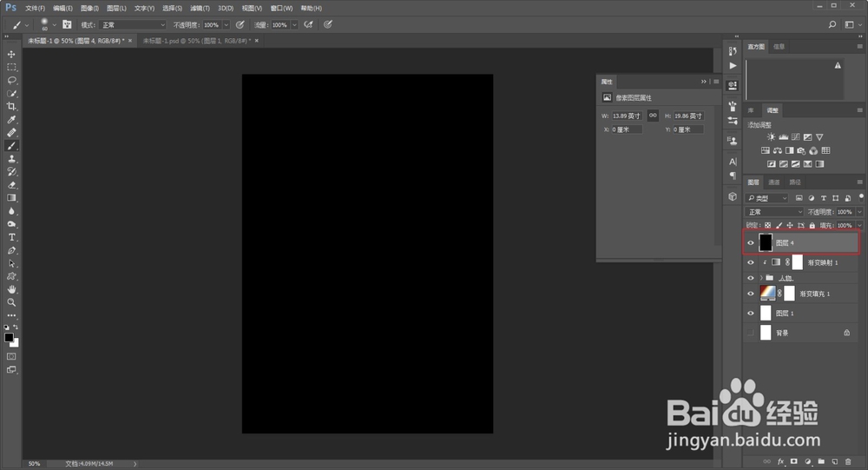The width and height of the screenshot is (868, 470).
Task: Show the 背景 layer visibility box
Action: [x=751, y=333]
